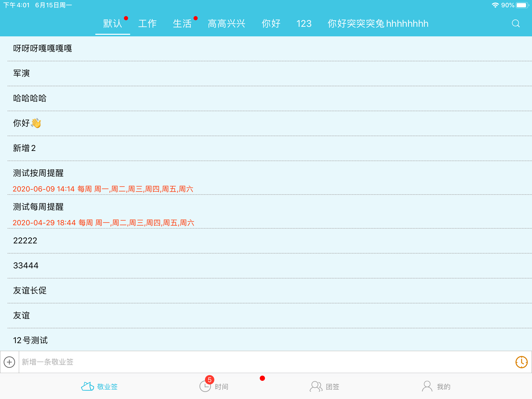Focus the 新增一条敬业签 input field

point(267,362)
